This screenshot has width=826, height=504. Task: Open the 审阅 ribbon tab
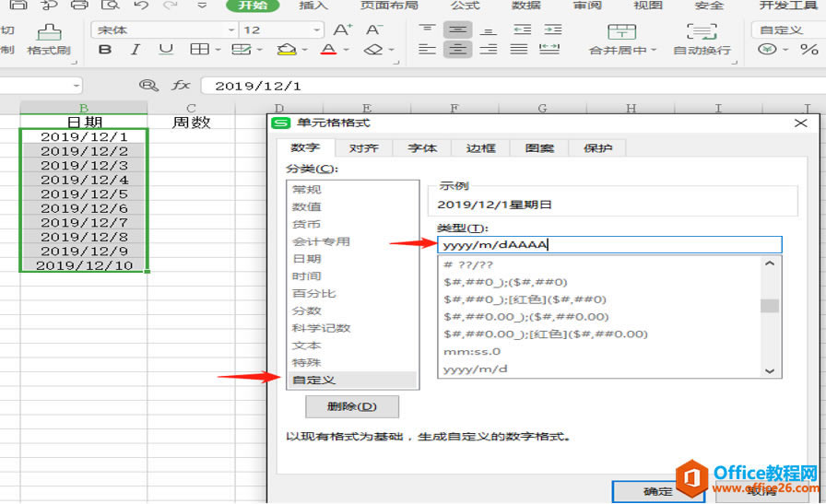(587, 6)
